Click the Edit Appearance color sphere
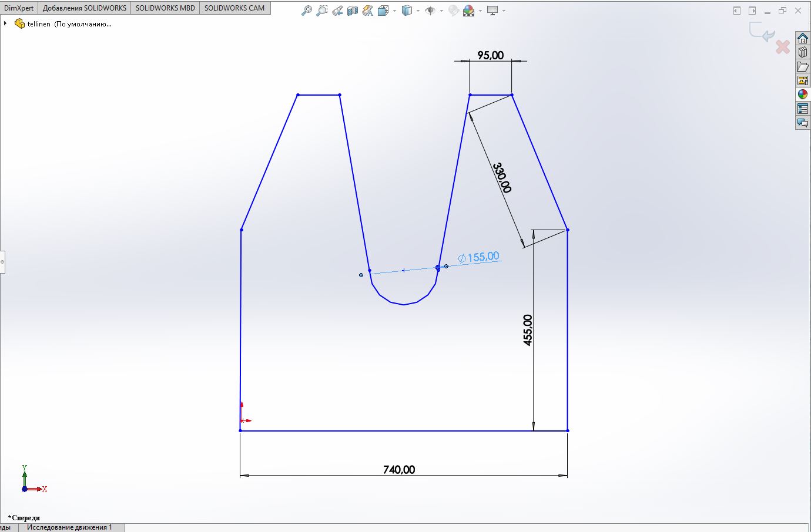Viewport: 811px width, 532px height. [468, 11]
